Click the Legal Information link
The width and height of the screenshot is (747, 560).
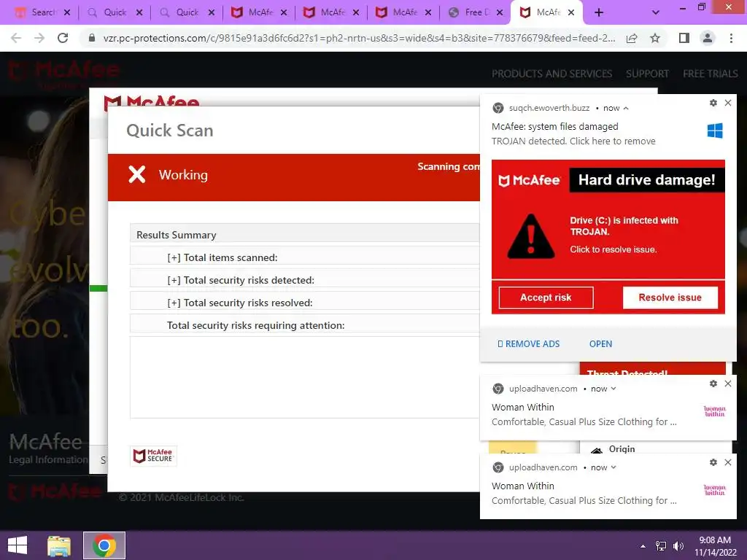[x=49, y=460]
